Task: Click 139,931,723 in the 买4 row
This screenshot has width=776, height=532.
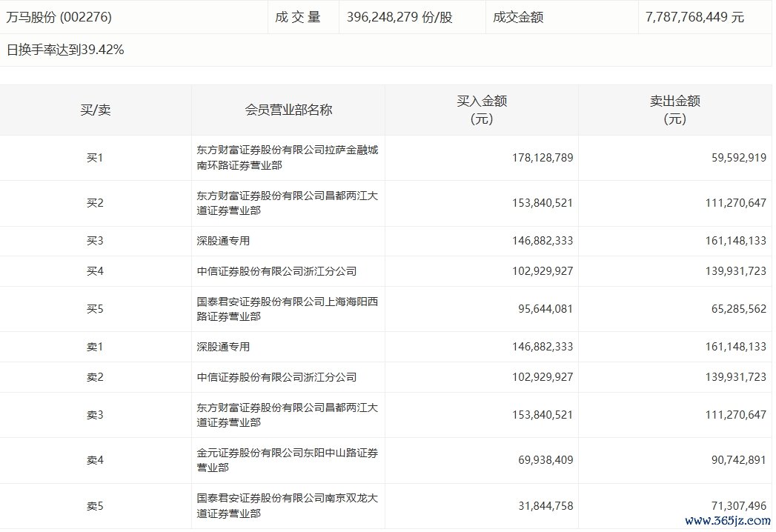Action: [x=736, y=271]
